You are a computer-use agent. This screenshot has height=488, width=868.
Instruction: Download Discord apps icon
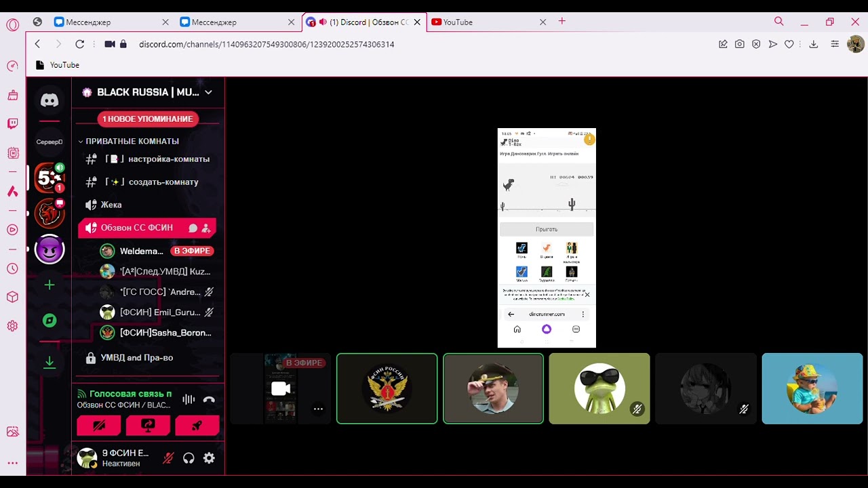pyautogui.click(x=50, y=363)
